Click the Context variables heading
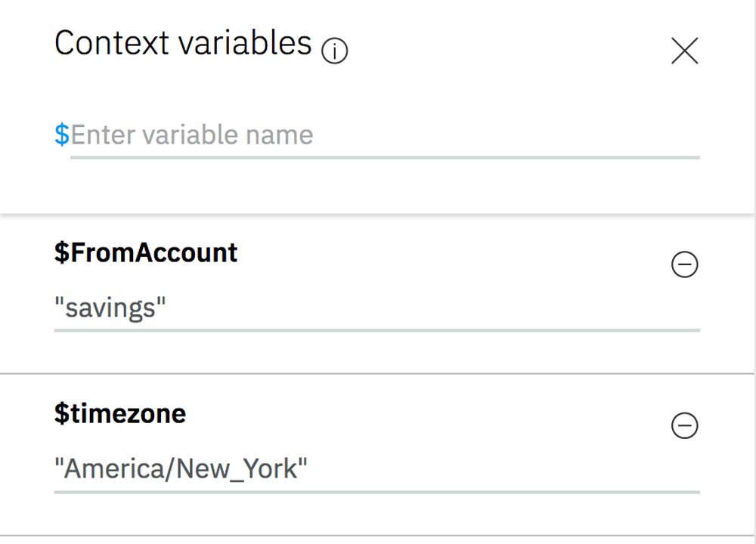This screenshot has height=544, width=756. coord(183,43)
